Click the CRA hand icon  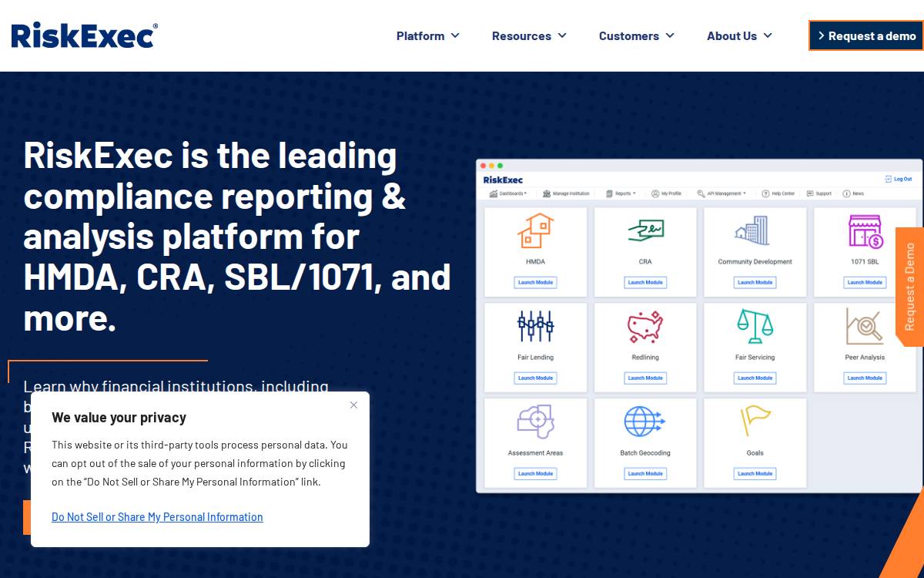tap(645, 230)
